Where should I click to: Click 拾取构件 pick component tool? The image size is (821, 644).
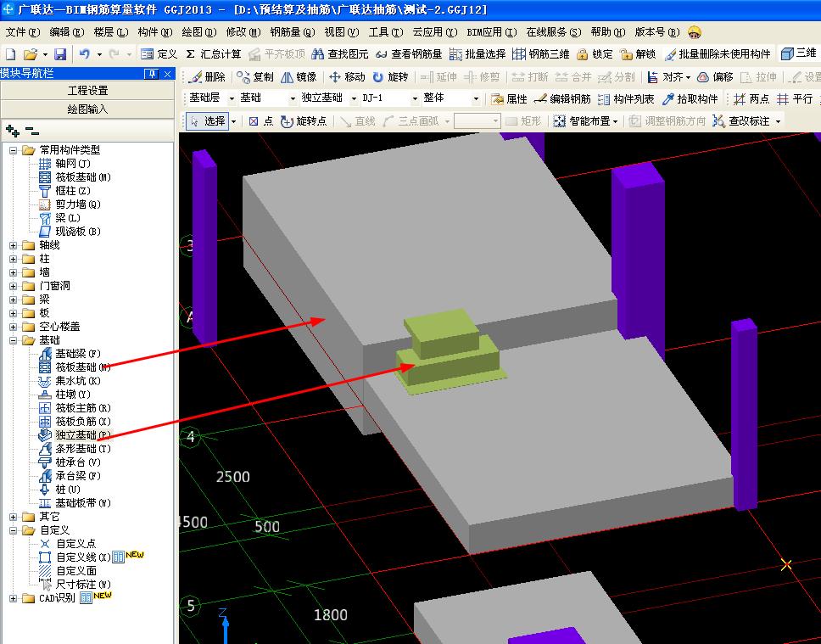coord(690,98)
